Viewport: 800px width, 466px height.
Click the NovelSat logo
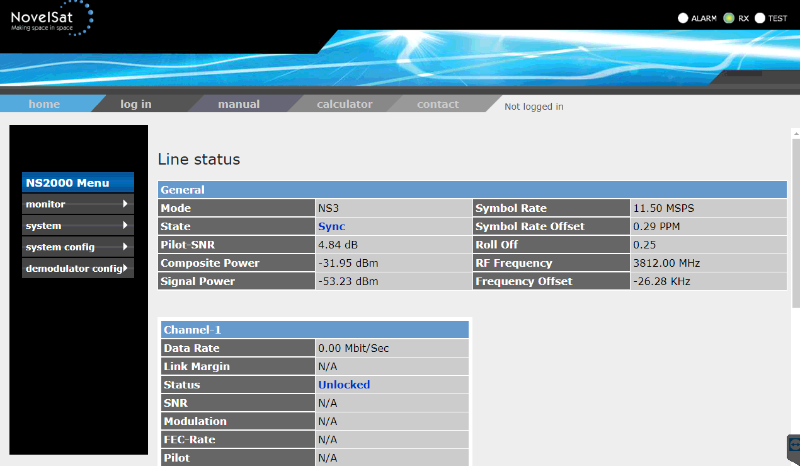point(50,18)
